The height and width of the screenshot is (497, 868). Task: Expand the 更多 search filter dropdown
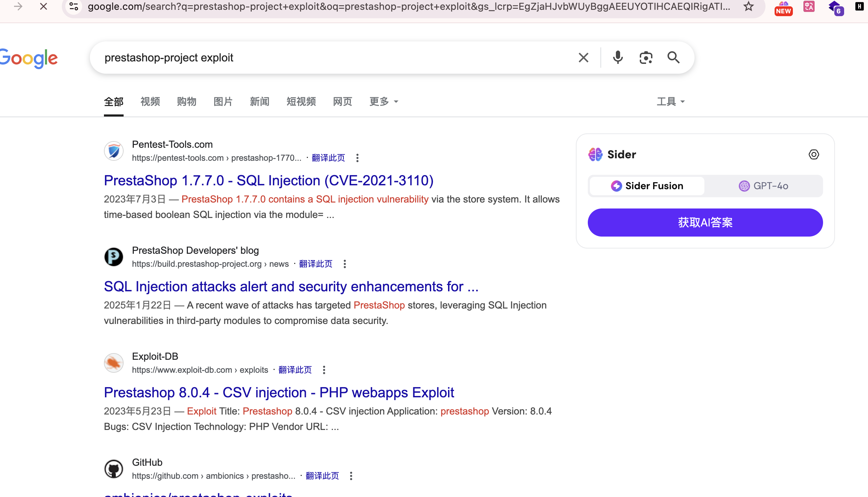[x=384, y=102]
